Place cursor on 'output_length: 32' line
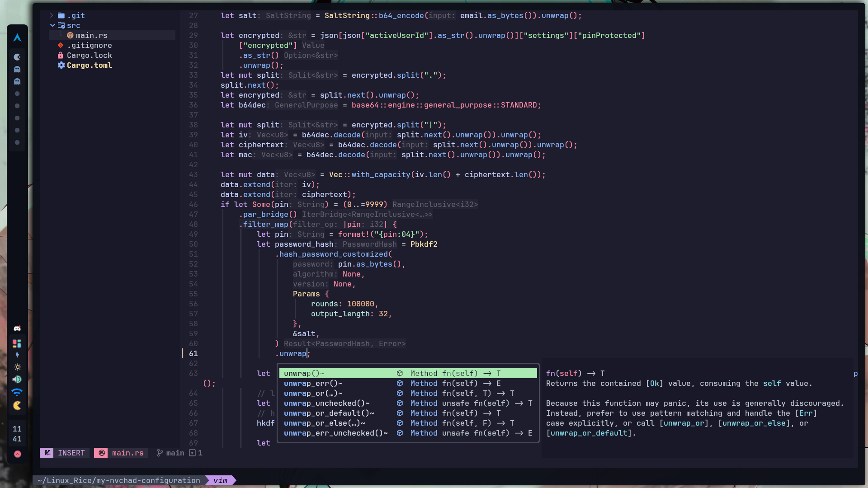Viewport: 868px width, 488px height. point(351,314)
